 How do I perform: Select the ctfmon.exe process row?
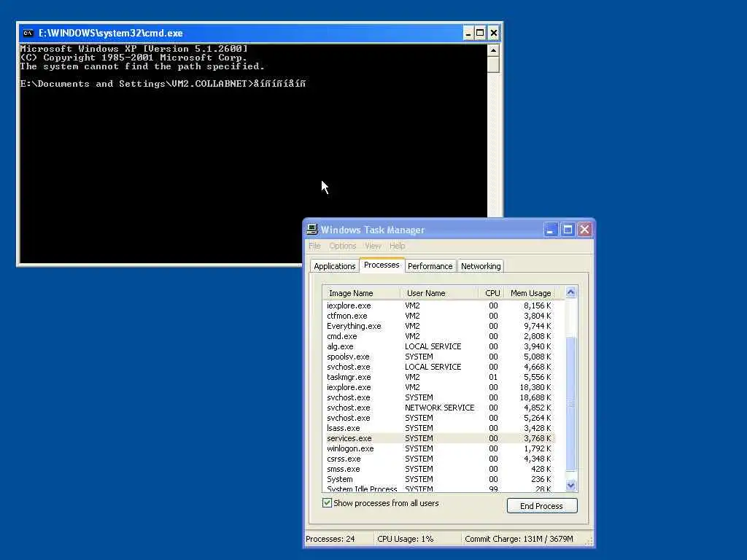[438, 316]
